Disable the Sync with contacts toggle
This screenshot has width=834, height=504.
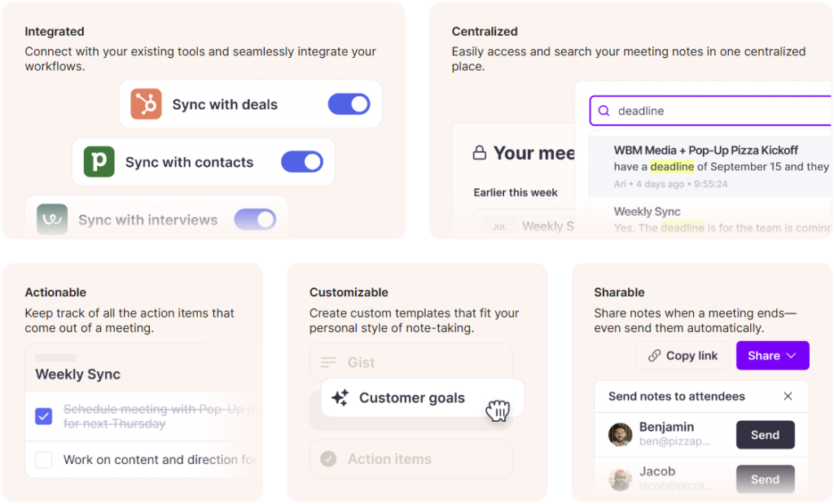point(302,162)
